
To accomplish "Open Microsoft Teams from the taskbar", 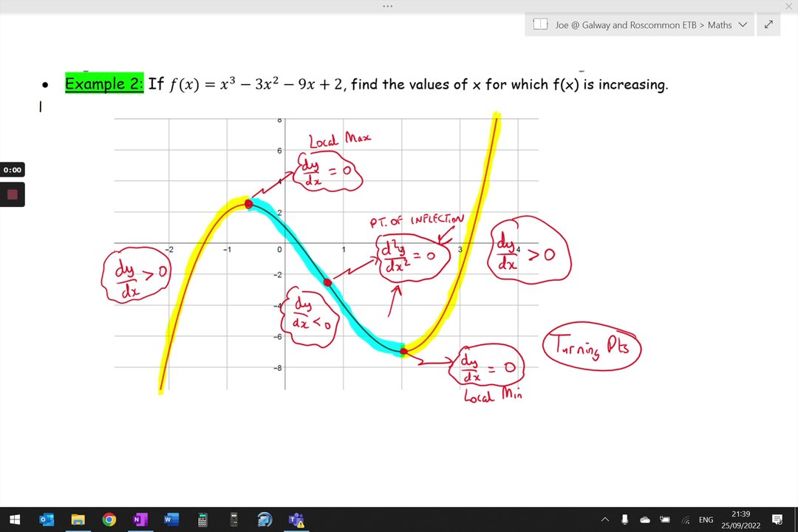I will click(296, 519).
